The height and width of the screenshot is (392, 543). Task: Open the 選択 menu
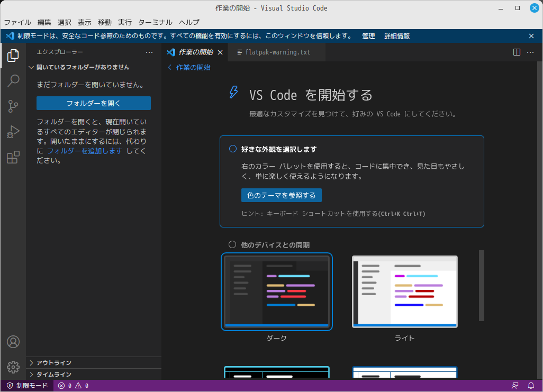[x=65, y=23]
